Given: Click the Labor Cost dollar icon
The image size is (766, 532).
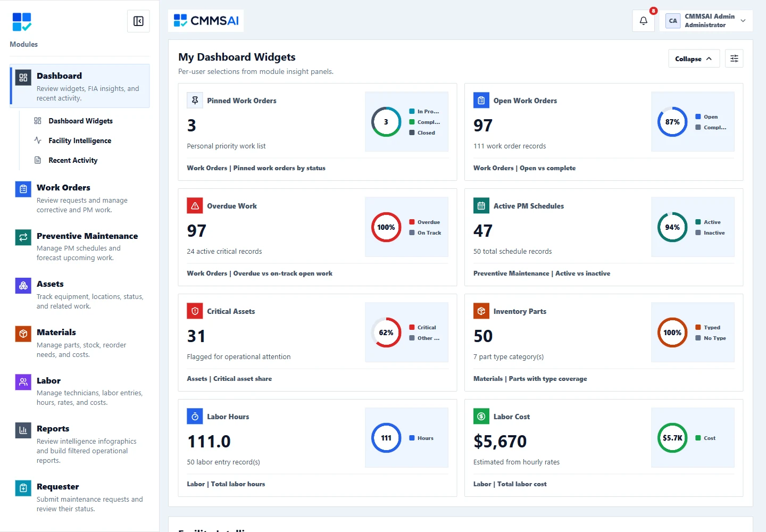Looking at the screenshot, I should point(481,417).
